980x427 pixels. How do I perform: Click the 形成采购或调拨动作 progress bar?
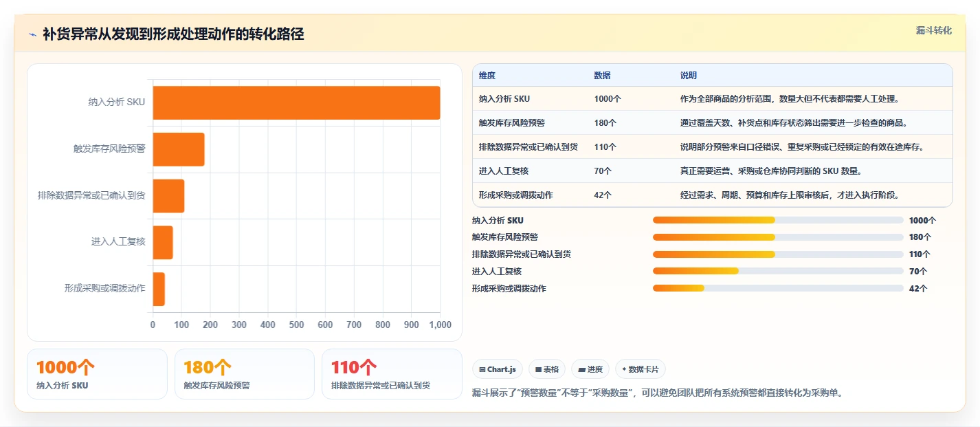(778, 289)
